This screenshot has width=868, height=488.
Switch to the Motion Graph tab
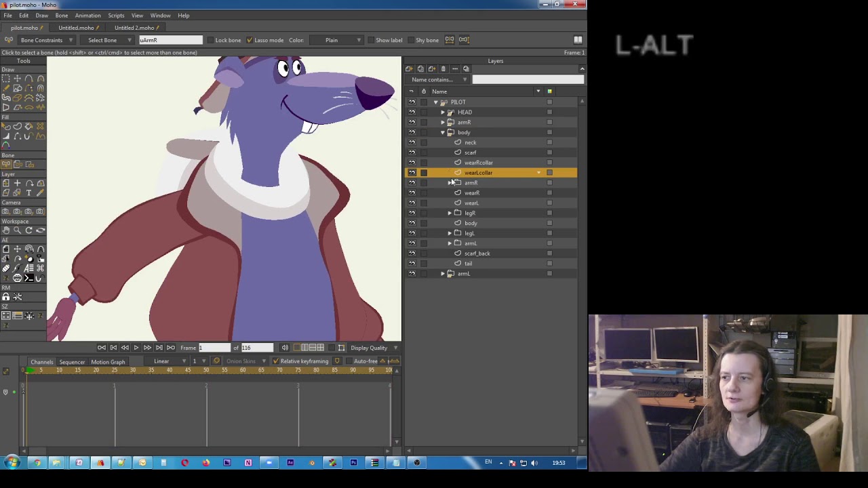tap(108, 362)
